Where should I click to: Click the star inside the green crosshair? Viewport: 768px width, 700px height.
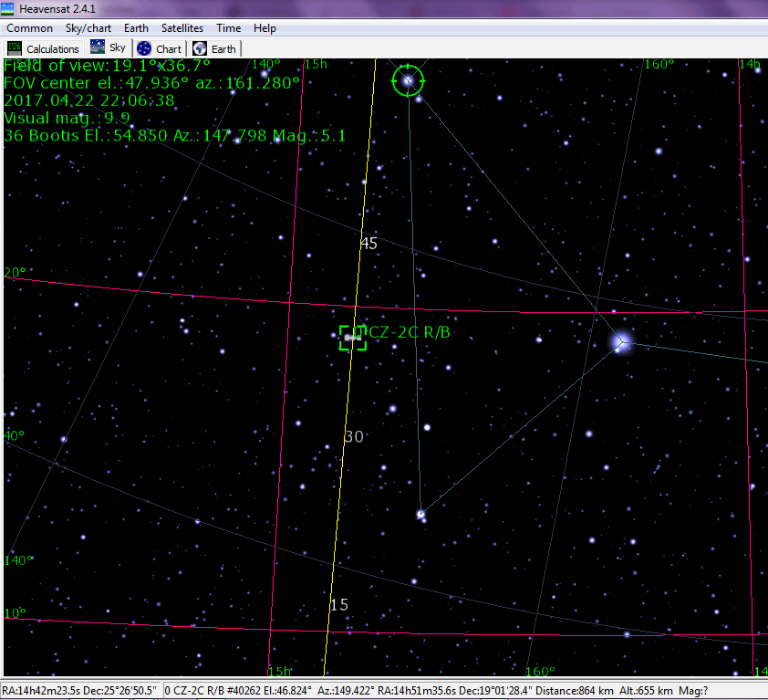tap(408, 81)
